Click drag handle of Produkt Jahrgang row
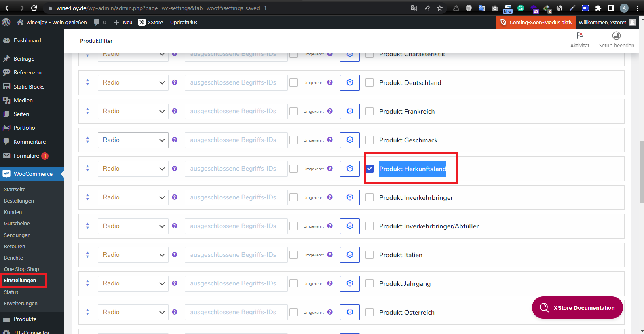This screenshot has height=334, width=644. click(87, 283)
